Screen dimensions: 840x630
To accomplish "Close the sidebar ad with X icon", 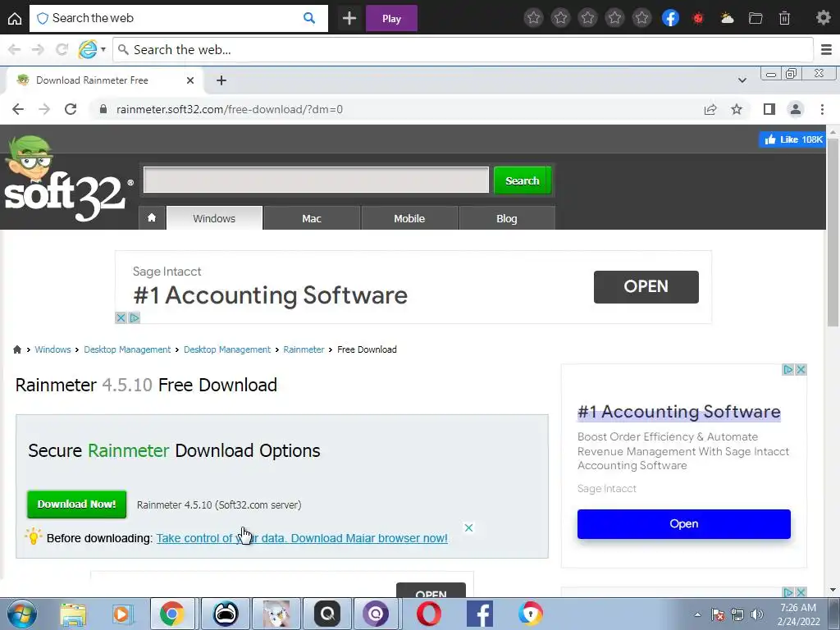I will (x=801, y=370).
